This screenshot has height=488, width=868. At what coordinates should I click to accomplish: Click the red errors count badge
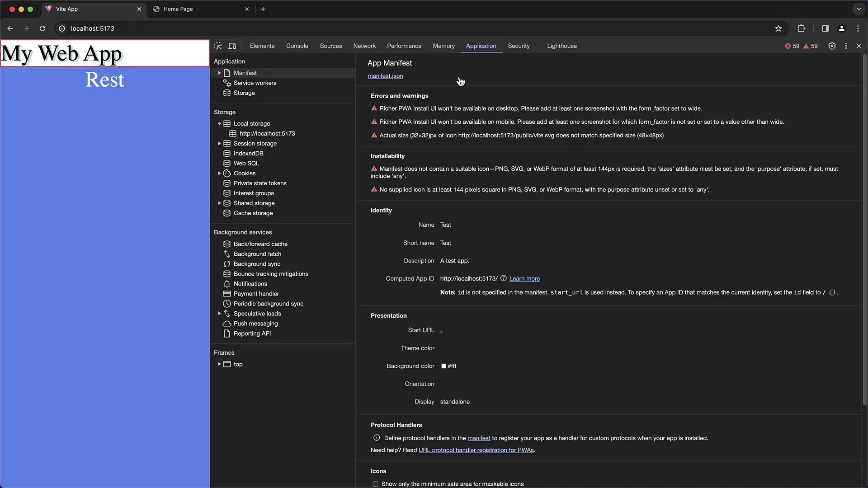pyautogui.click(x=792, y=46)
